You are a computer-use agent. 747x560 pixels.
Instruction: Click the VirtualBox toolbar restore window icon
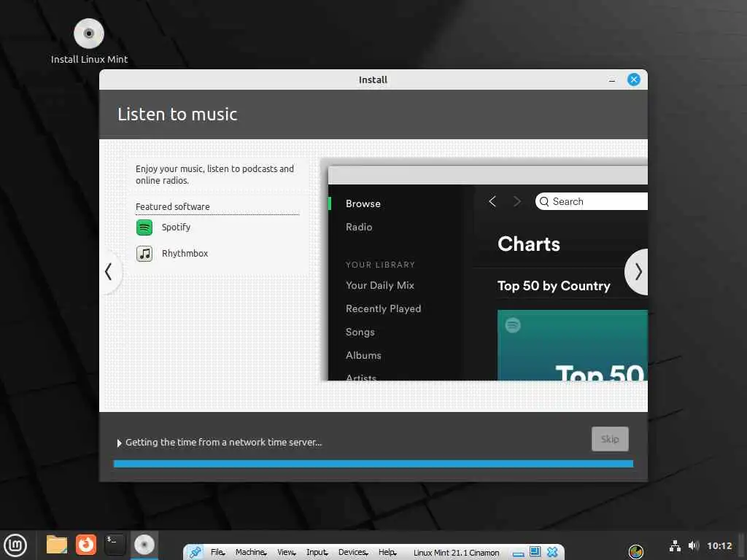click(x=535, y=551)
